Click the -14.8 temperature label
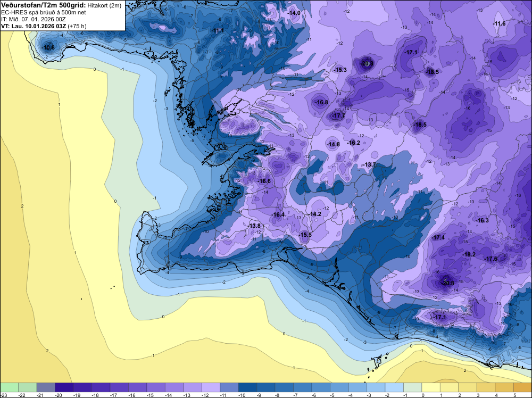This screenshot has width=532, height=398. 333,144
